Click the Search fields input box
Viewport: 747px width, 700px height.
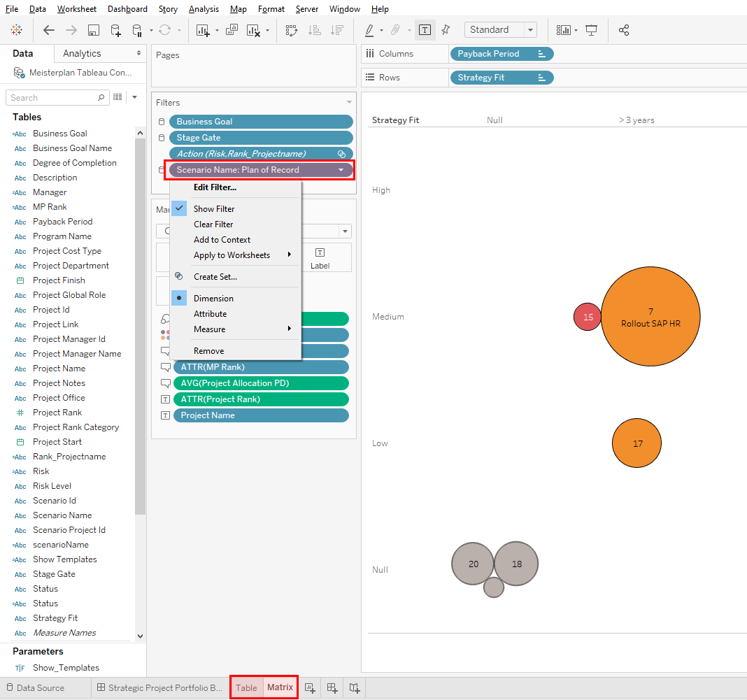[57, 98]
